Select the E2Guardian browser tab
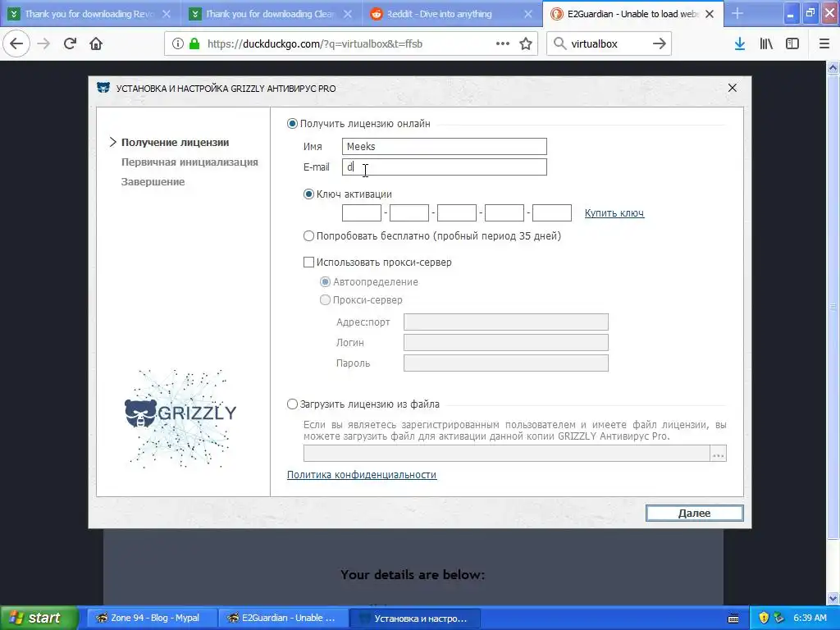 [632, 14]
